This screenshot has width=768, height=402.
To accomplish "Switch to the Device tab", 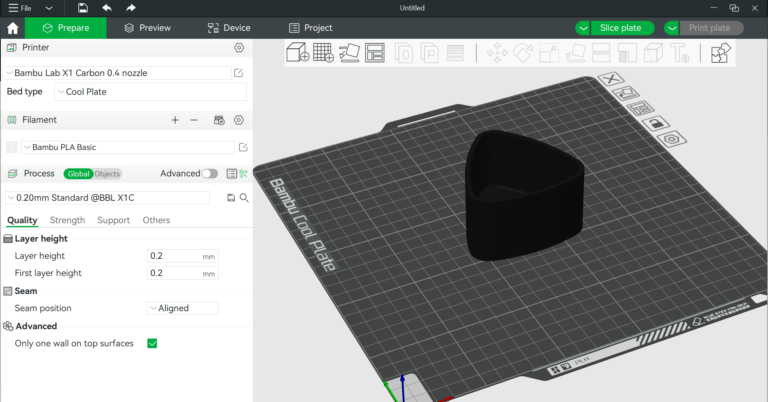I will 229,28.
